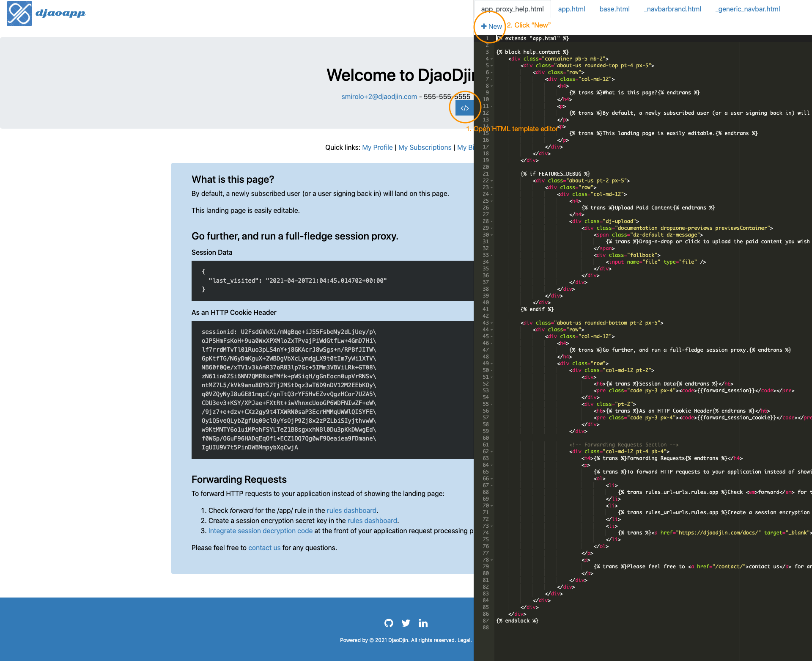Click line number 60 in the gutter
The width and height of the screenshot is (812, 661).
pyautogui.click(x=486, y=438)
